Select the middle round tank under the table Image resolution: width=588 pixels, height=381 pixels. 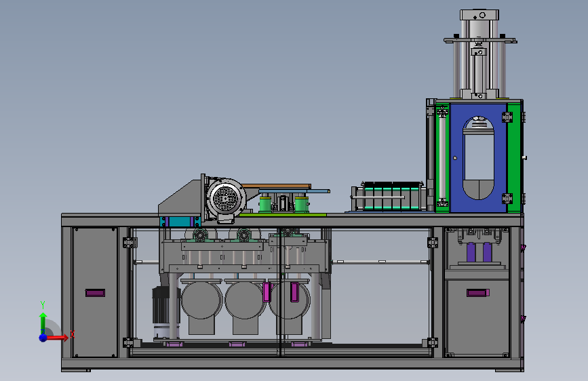(245, 301)
